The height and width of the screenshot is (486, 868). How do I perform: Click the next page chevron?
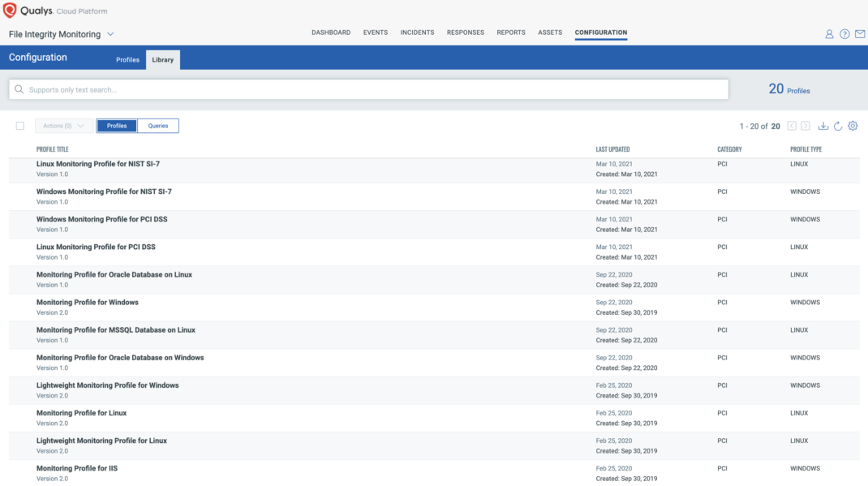[804, 126]
